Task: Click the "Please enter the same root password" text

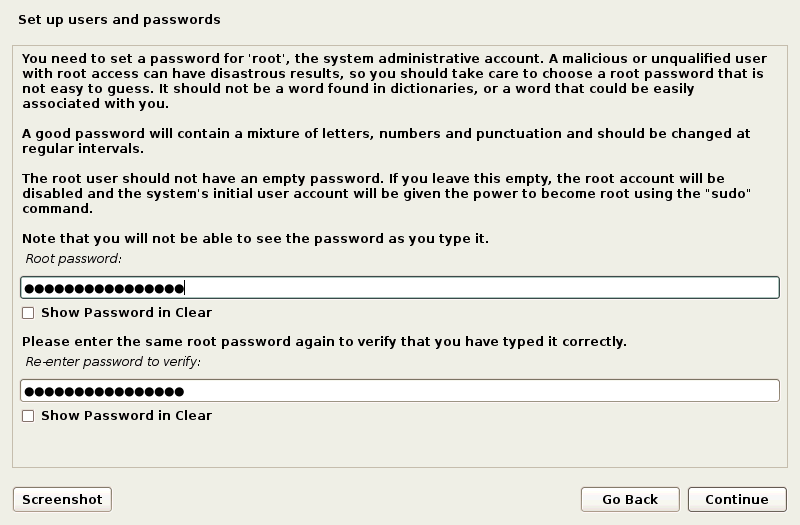Action: click(324, 342)
